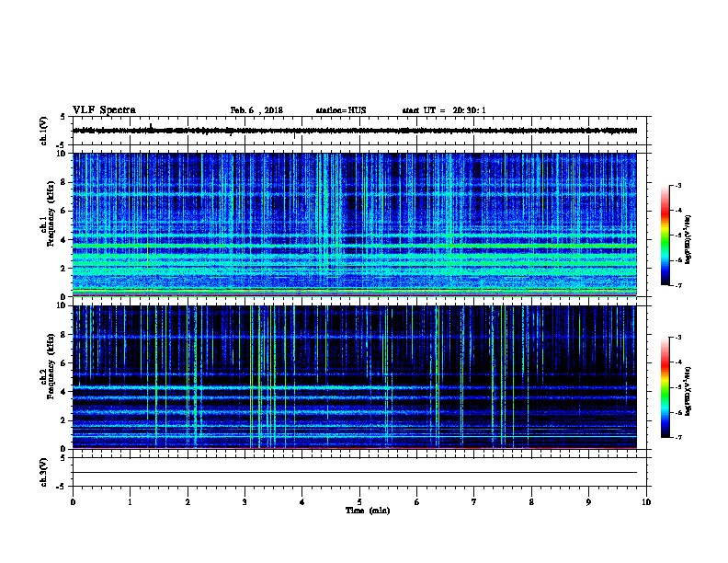This screenshot has height=563, width=728.
Task: Click the "-3" tick on ch.1 colorbar
Action: point(678,186)
